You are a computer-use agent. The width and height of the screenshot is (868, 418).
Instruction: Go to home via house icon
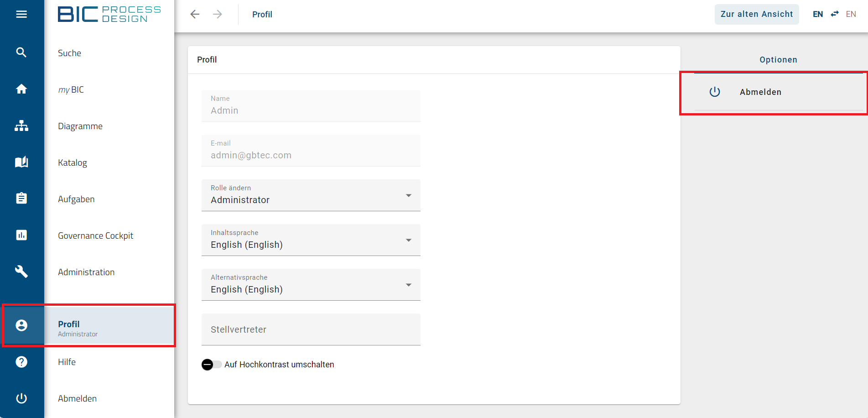click(x=21, y=89)
